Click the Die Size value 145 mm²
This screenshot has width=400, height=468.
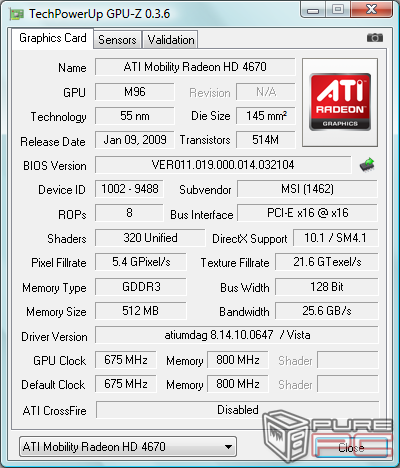pos(266,116)
